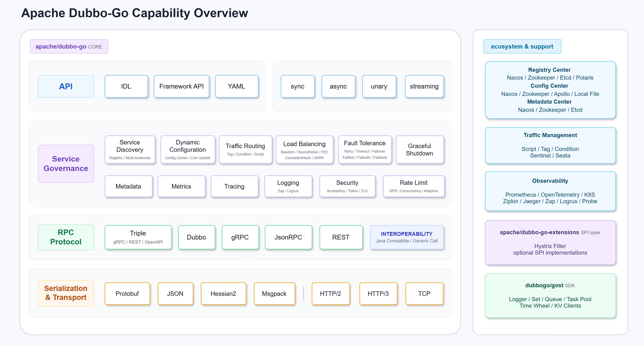Click the Dynamic Configuration box
This screenshot has height=346, width=644.
(188, 150)
